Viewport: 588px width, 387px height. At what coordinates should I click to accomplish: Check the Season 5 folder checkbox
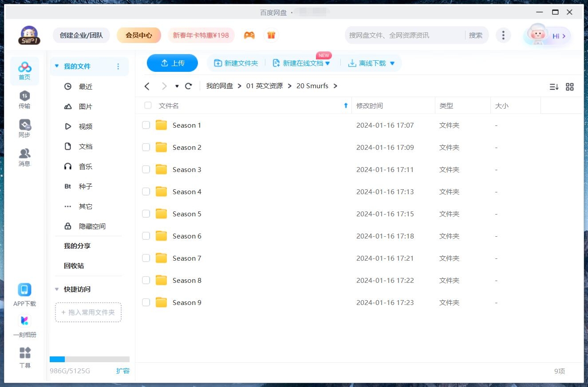coord(146,214)
